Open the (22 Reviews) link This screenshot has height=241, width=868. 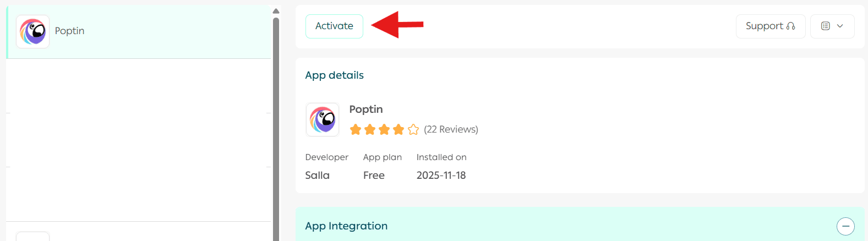[451, 130]
